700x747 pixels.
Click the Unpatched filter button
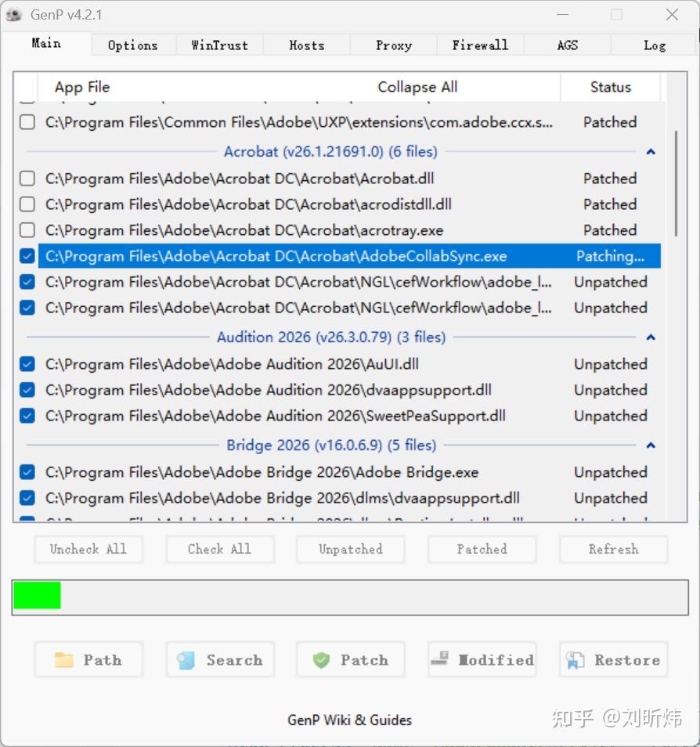pyautogui.click(x=351, y=550)
